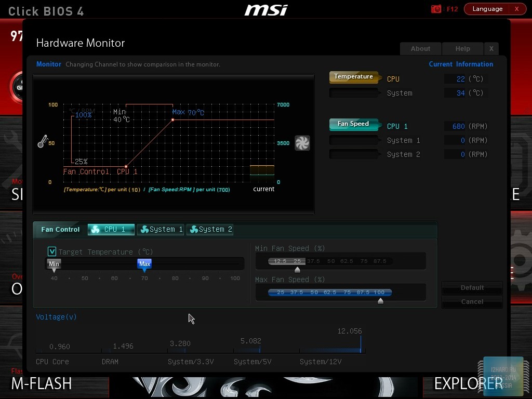The height and width of the screenshot is (399, 532).
Task: Click the CPU temperature label
Action: (393, 79)
